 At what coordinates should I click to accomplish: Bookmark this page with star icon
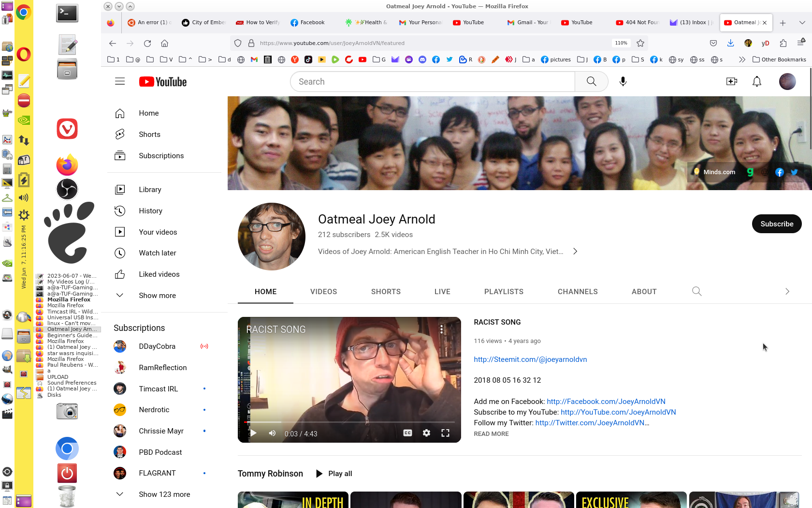640,43
